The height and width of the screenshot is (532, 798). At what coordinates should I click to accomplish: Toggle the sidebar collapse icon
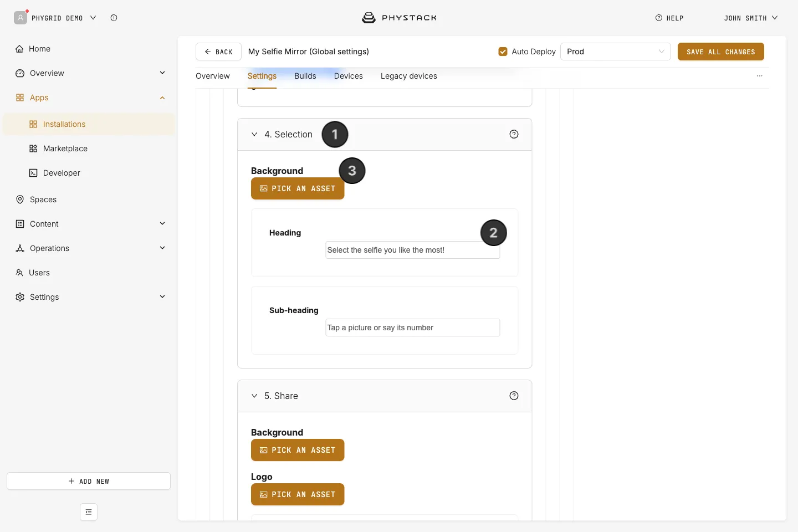click(x=89, y=512)
